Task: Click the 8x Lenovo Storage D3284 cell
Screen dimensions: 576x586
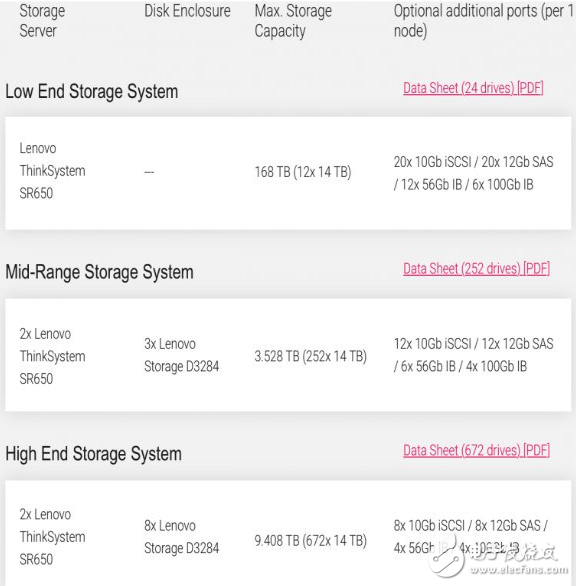Action: [182, 537]
